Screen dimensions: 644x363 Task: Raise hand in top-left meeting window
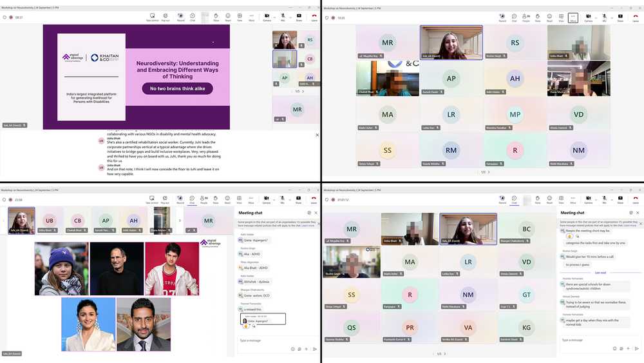tap(216, 17)
